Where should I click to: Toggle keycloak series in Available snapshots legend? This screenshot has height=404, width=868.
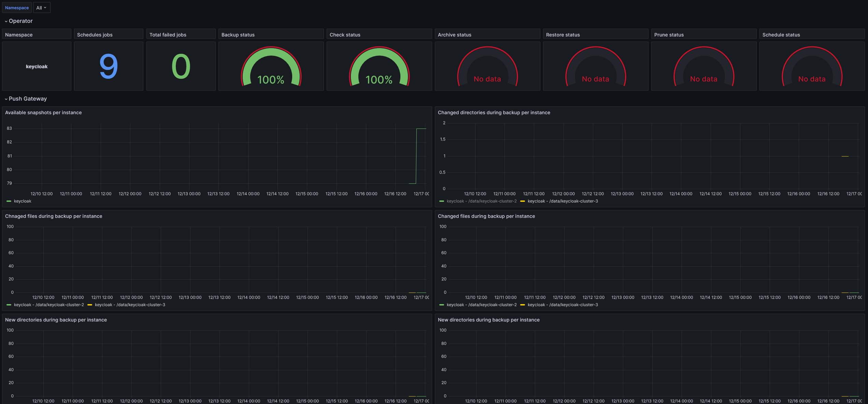pos(23,201)
